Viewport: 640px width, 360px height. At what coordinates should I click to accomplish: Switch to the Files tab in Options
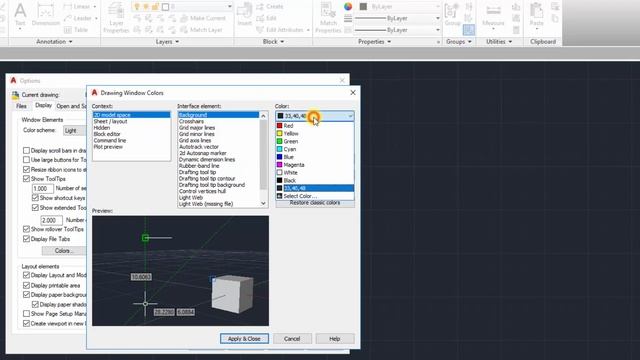21,106
